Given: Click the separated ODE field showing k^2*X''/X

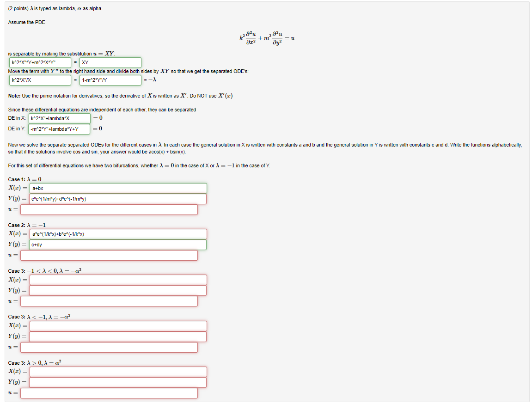Looking at the screenshot, I should 39,80.
